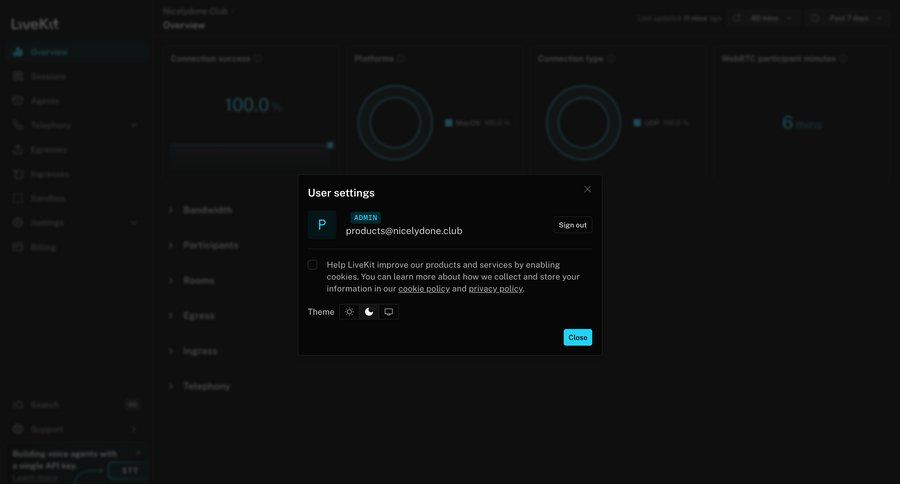Click the MacOS legend color swatch
This screenshot has height=484, width=900.
[x=449, y=123]
